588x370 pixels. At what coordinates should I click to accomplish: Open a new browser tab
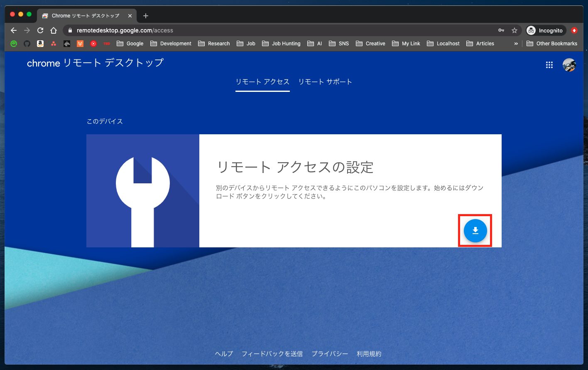pyautogui.click(x=145, y=16)
